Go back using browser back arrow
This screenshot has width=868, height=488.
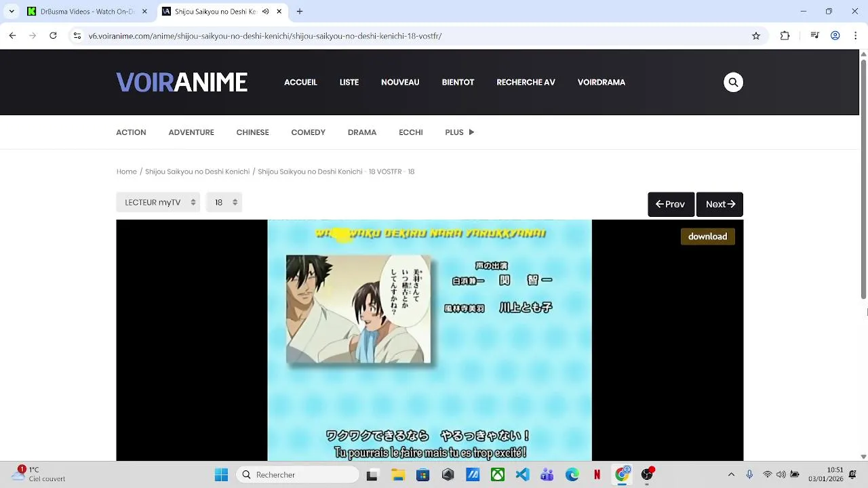click(x=12, y=36)
